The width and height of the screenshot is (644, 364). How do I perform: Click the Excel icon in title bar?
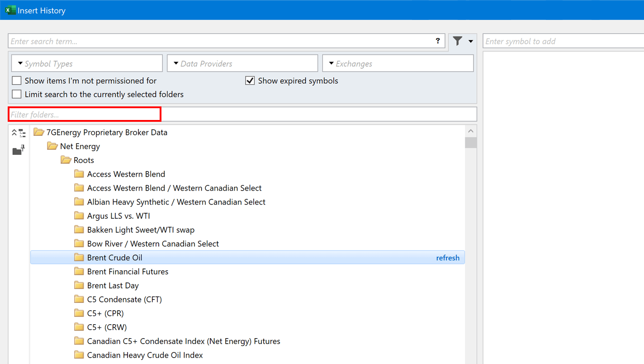pyautogui.click(x=10, y=10)
